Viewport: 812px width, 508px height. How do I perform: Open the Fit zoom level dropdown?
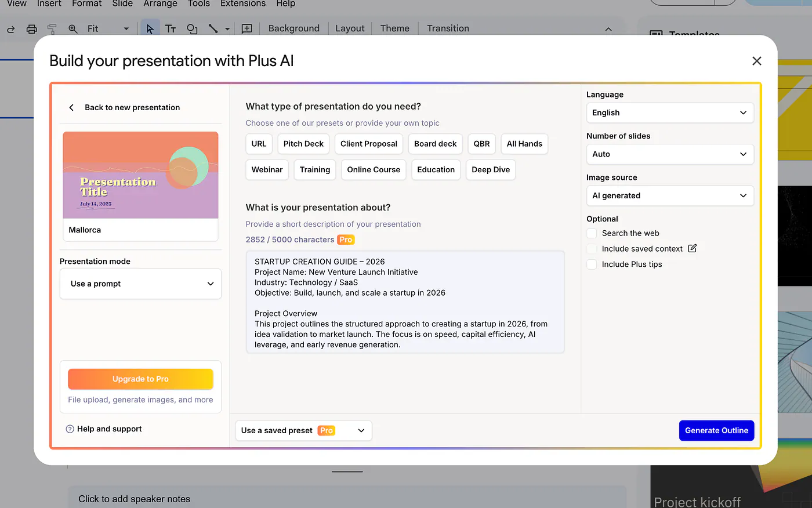(108, 29)
